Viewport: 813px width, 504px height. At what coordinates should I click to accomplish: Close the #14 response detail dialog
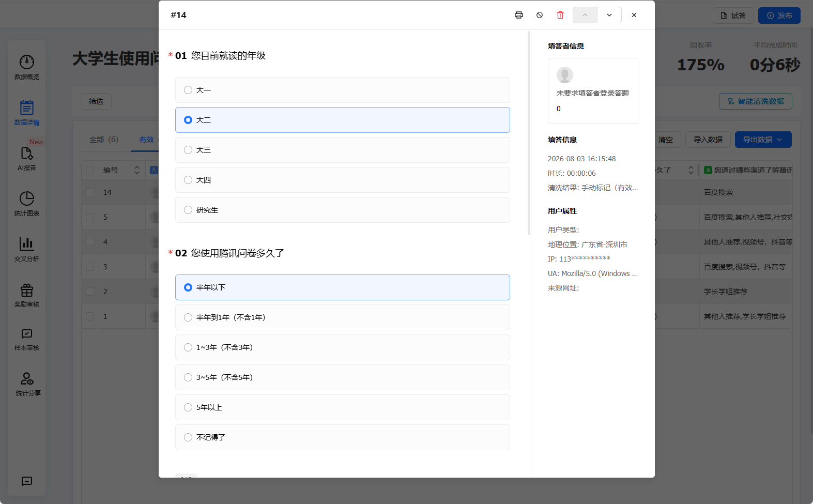point(634,15)
